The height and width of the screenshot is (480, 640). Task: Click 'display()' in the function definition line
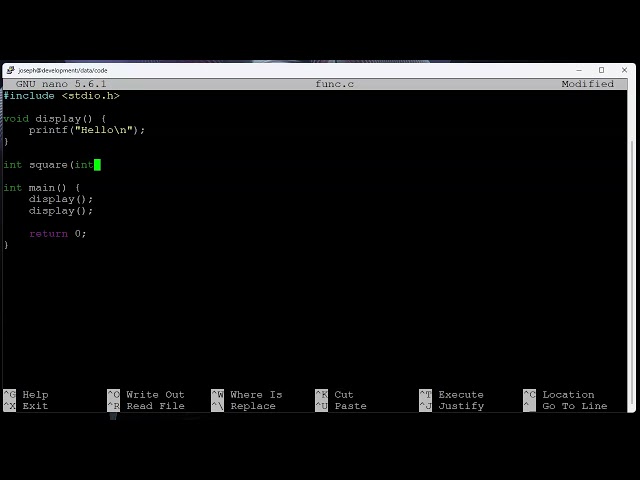tap(64, 119)
